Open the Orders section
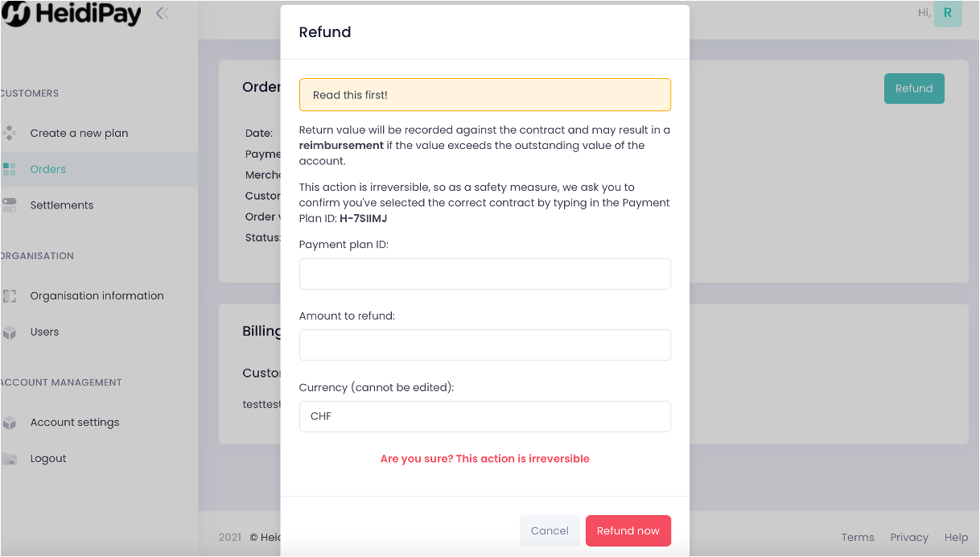Image resolution: width=980 pixels, height=557 pixels. 48,169
